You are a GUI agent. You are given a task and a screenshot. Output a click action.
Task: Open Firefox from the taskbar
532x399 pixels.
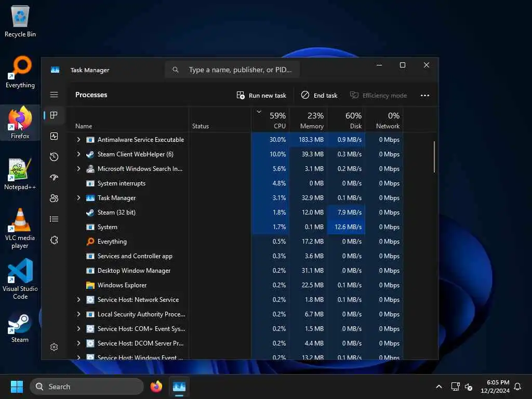(156, 387)
